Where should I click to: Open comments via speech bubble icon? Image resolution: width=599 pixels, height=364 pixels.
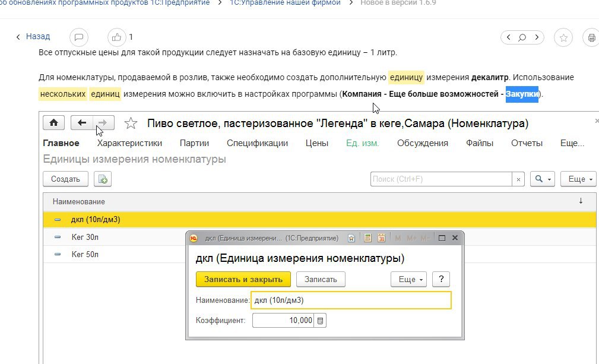click(x=79, y=37)
